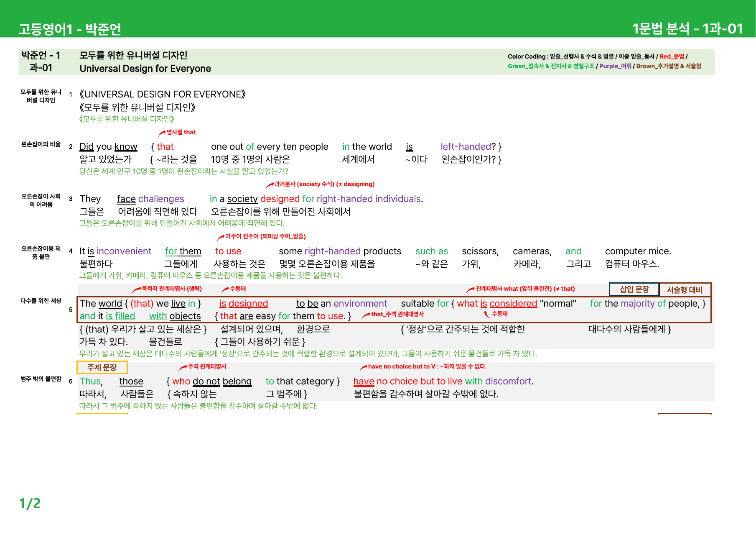The image size is (756, 535).
Task: Click the purple word "left-handed?"
Action: tap(468, 147)
